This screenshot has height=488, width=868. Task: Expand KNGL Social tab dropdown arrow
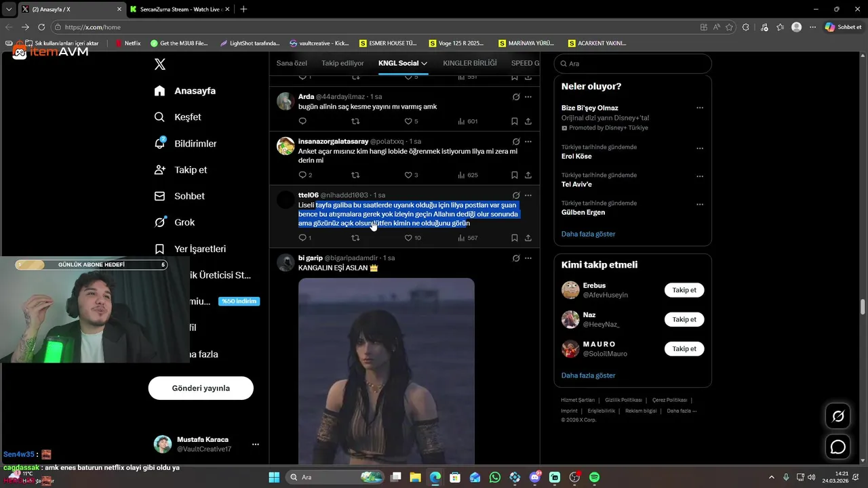click(425, 63)
